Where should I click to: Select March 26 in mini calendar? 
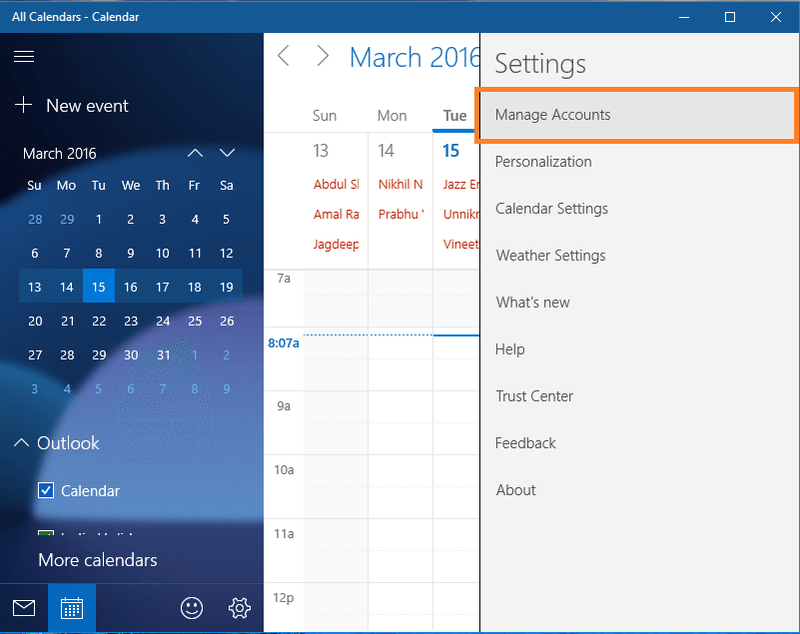[227, 321]
